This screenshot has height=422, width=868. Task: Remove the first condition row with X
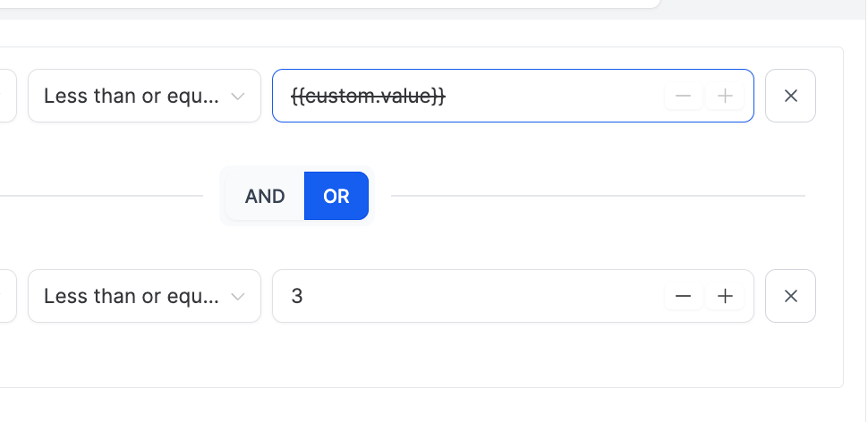(x=791, y=96)
